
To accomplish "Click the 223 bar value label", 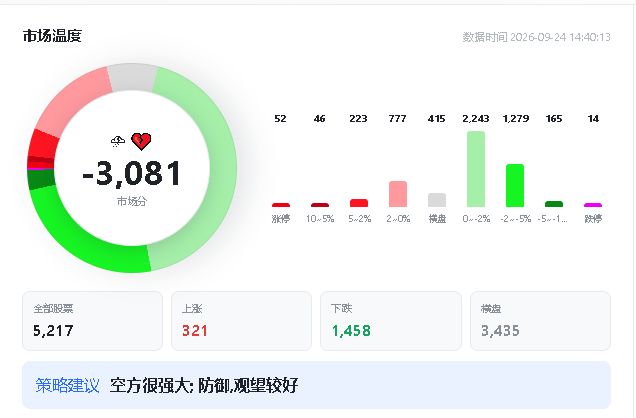I will pyautogui.click(x=358, y=119).
